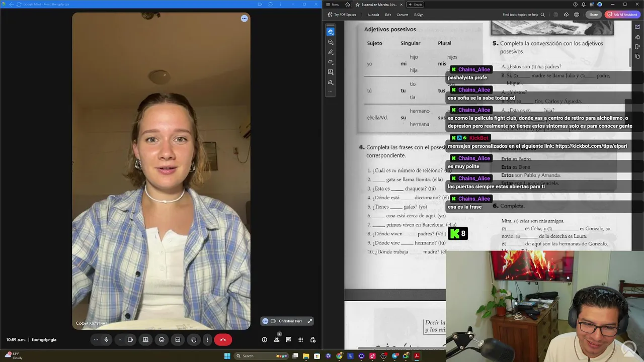Select the hand/select tool in Acrobat side toolbar
Image resolution: width=644 pixels, height=362 pixels.
tap(331, 32)
